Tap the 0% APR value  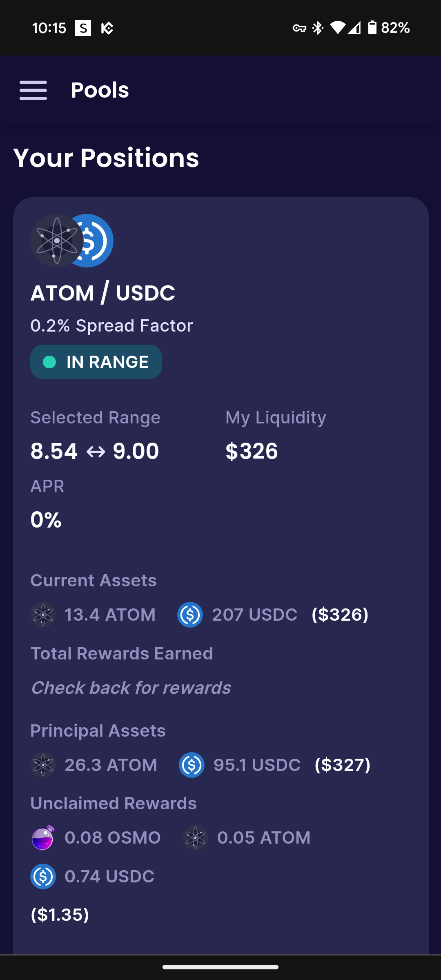pyautogui.click(x=46, y=520)
